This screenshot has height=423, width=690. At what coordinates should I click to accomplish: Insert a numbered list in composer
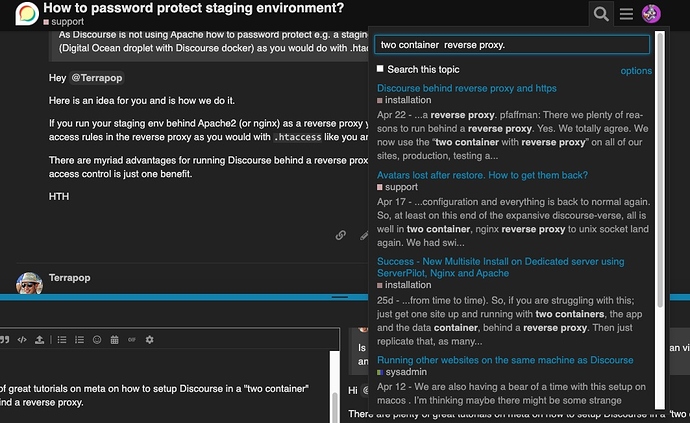coord(79,340)
